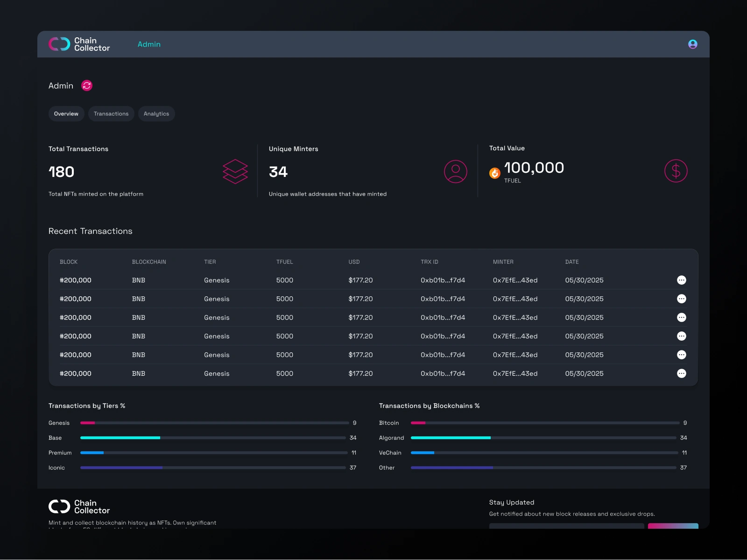Sort by the TFUEL column header
747x560 pixels.
pyautogui.click(x=285, y=262)
